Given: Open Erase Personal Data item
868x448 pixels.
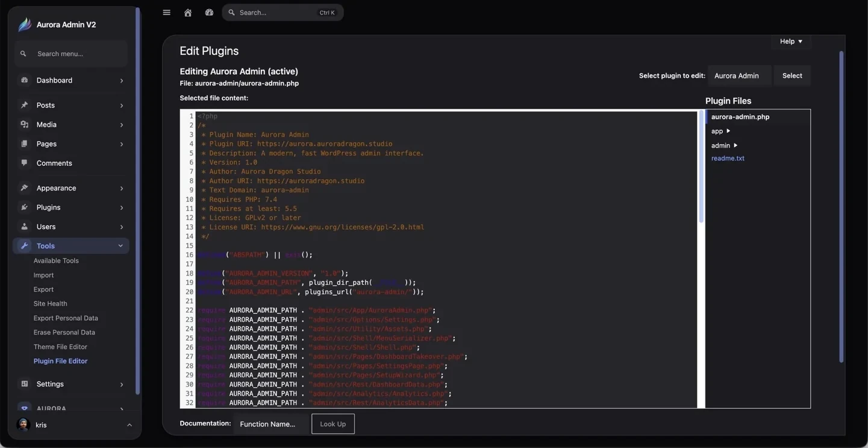Looking at the screenshot, I should (x=64, y=332).
